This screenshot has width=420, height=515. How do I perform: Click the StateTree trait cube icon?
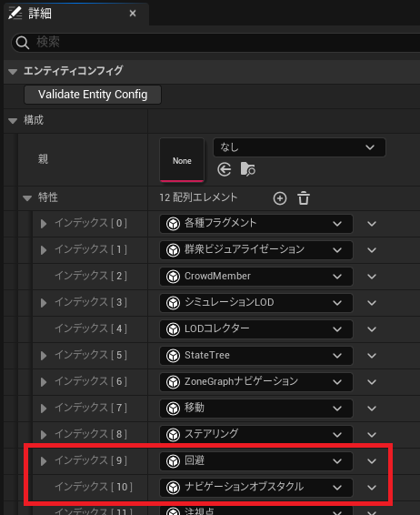click(173, 356)
